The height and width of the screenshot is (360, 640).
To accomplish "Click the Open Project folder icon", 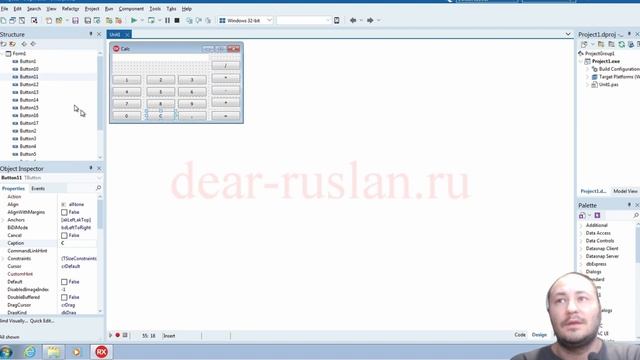I will 59,20.
